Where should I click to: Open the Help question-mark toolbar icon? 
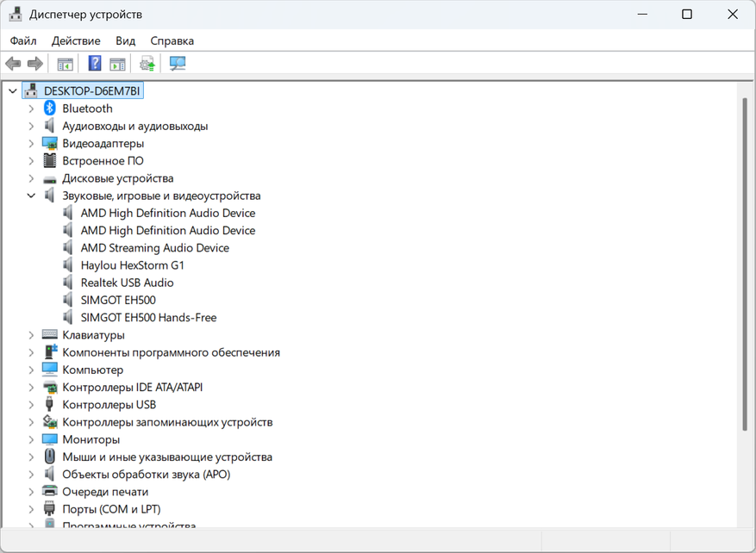[95, 63]
